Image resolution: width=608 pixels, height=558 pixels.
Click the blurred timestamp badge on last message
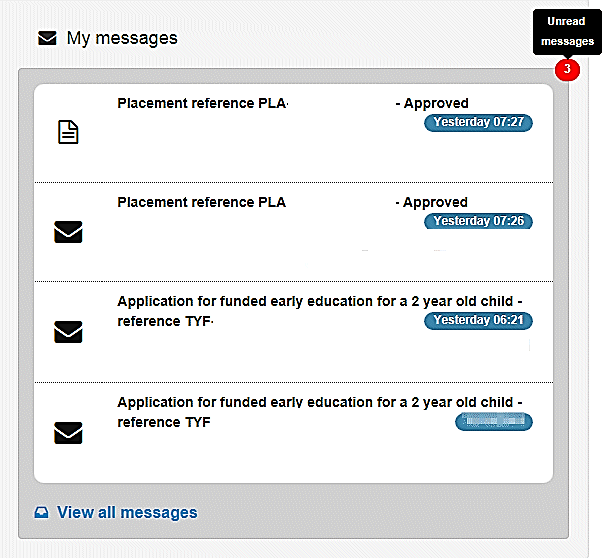494,422
